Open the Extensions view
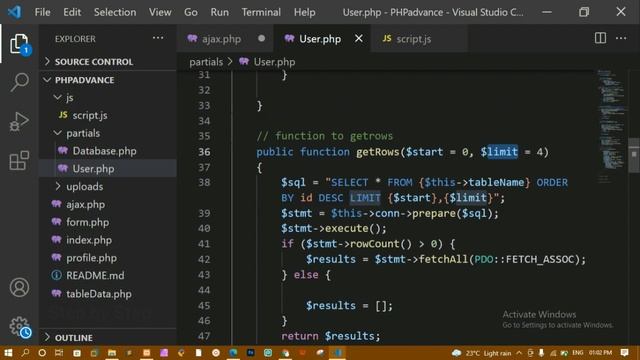 19,160
